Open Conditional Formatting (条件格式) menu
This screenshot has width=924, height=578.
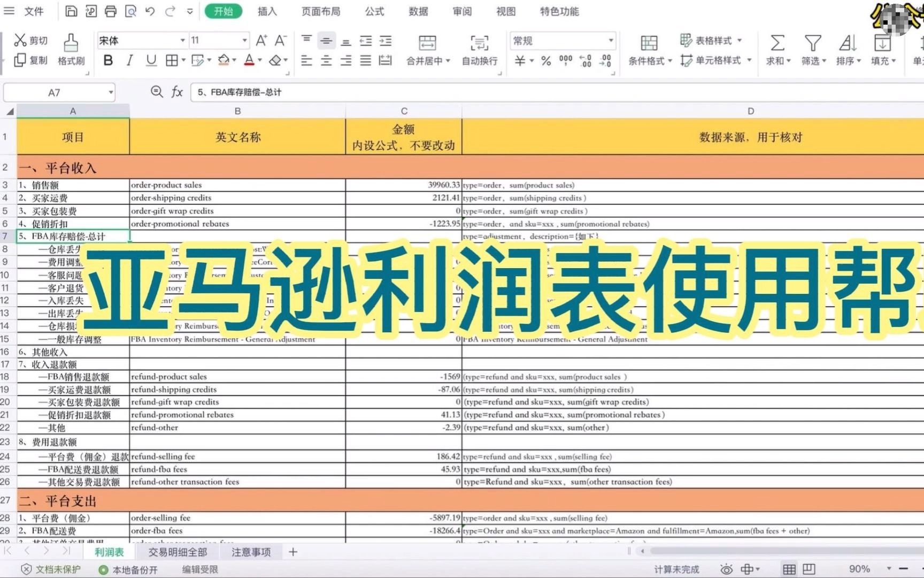pos(650,50)
